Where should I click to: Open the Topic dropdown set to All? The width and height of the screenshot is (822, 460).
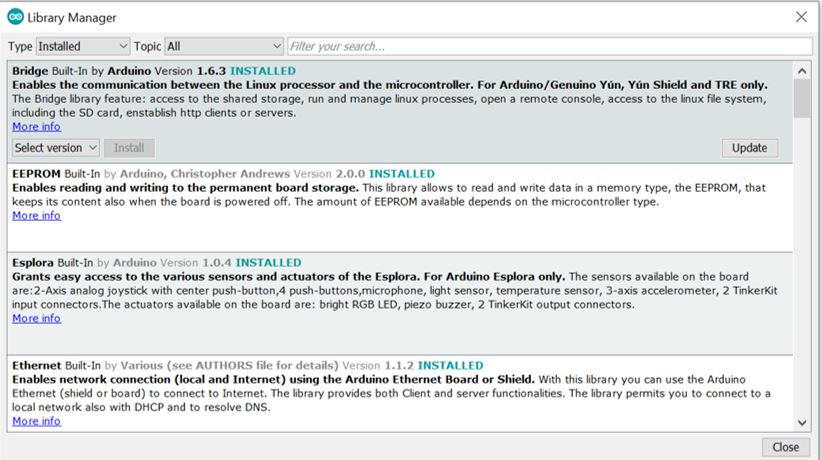tap(224, 46)
